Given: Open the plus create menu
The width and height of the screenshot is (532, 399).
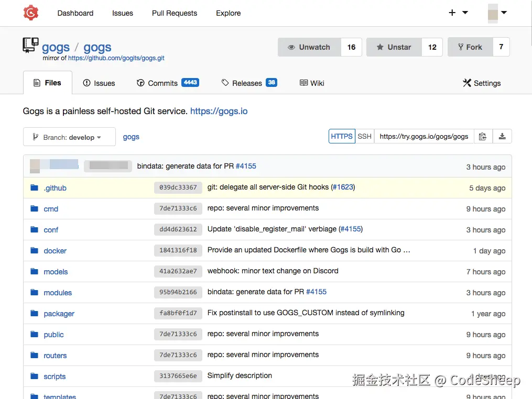Looking at the screenshot, I should coord(458,13).
